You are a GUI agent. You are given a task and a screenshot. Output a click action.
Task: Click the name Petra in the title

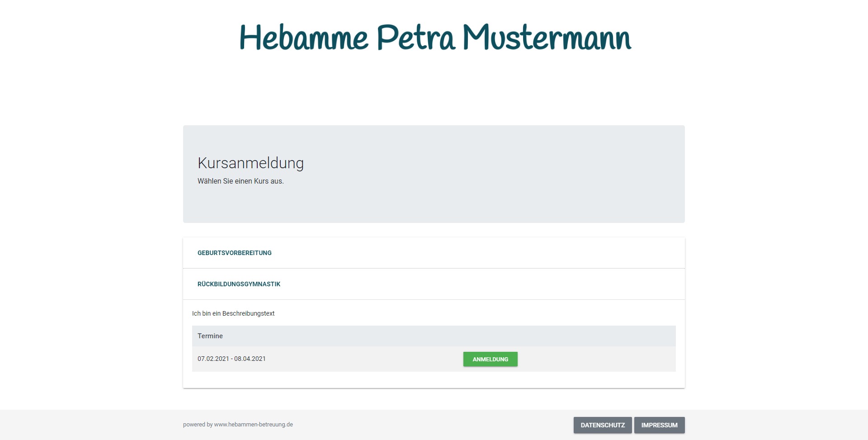[415, 38]
